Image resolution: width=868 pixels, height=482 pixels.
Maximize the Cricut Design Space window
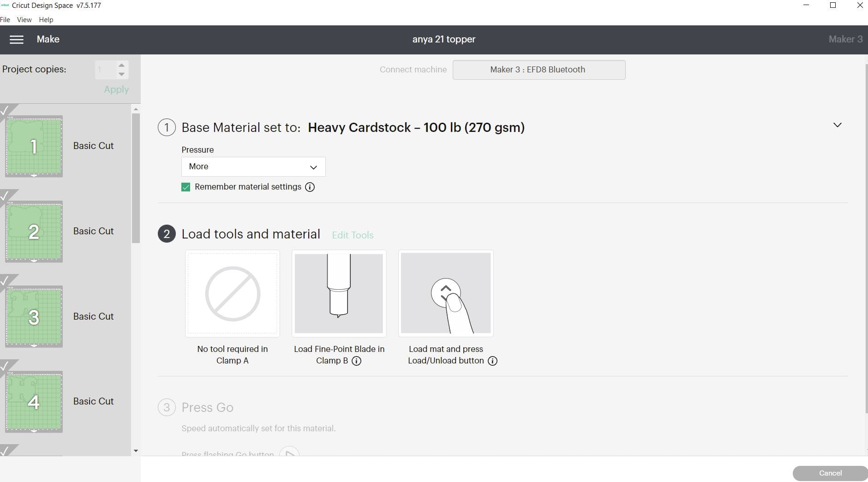[x=833, y=6]
